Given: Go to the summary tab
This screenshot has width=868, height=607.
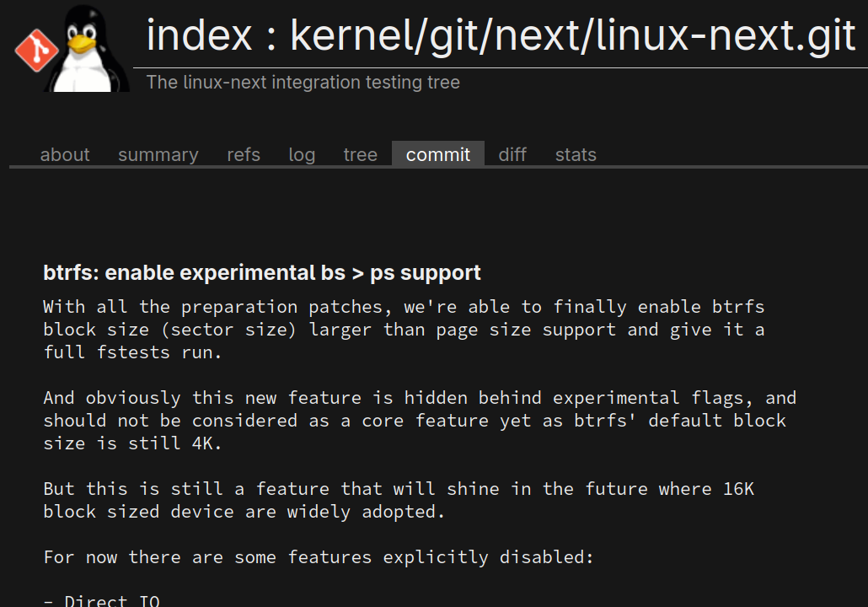Looking at the screenshot, I should [158, 155].
